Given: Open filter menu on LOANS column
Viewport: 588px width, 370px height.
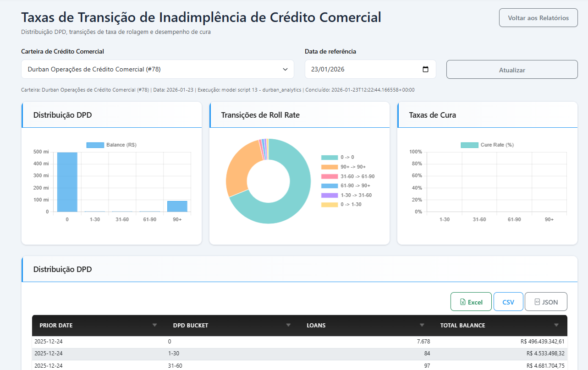Looking at the screenshot, I should click(422, 325).
